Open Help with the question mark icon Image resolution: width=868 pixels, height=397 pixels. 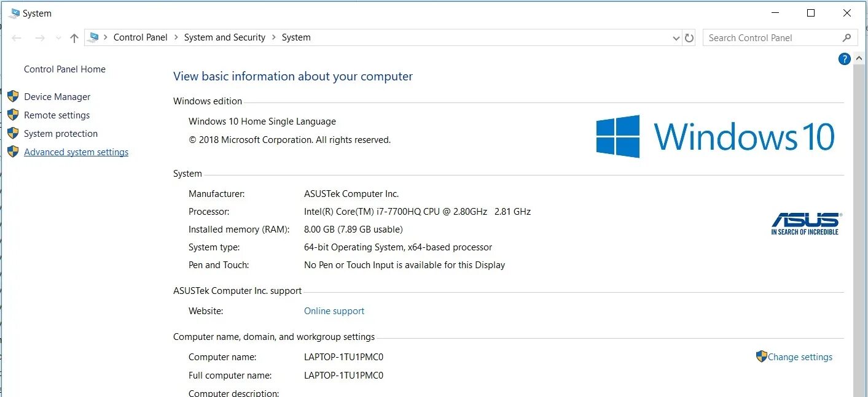point(844,59)
